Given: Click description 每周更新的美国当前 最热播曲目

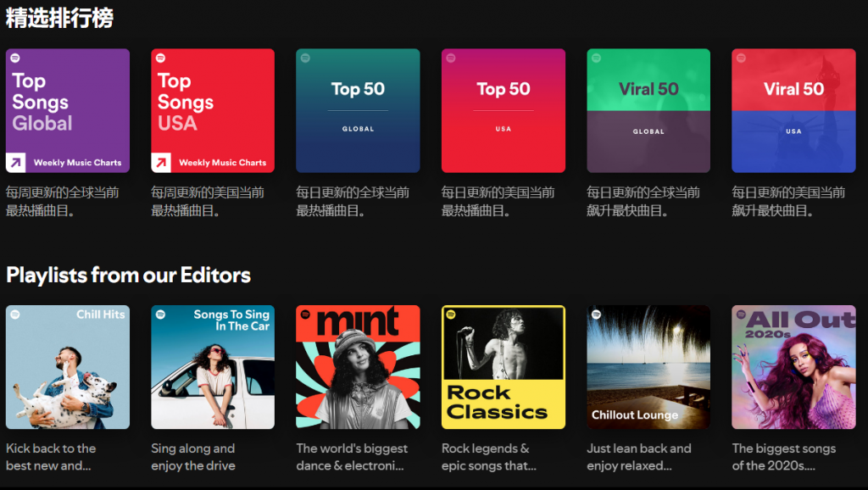Looking at the screenshot, I should point(208,202).
